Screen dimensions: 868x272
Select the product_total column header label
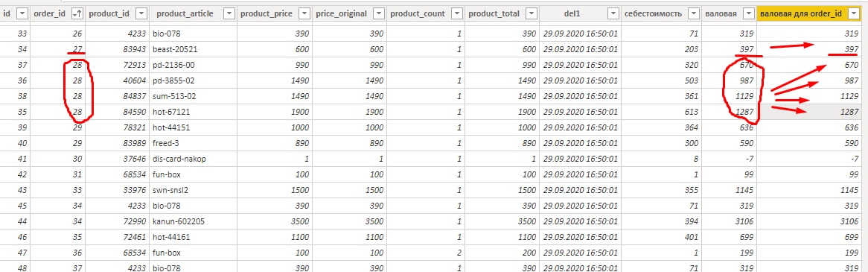[494, 14]
